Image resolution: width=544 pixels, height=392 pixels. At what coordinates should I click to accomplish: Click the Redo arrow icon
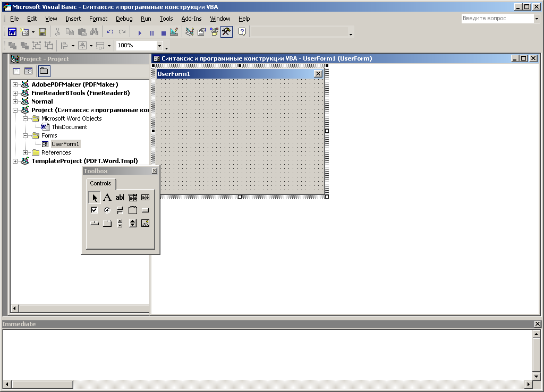[x=122, y=32]
